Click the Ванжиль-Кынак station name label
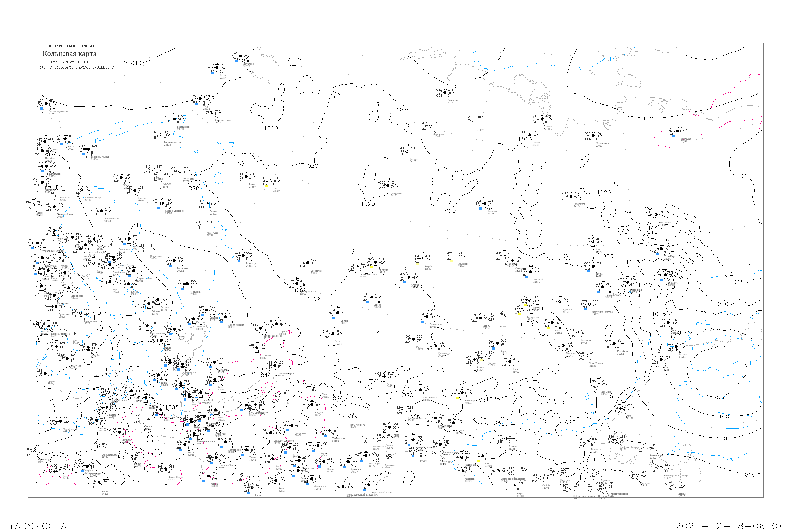798x532 pixels. tap(100, 157)
